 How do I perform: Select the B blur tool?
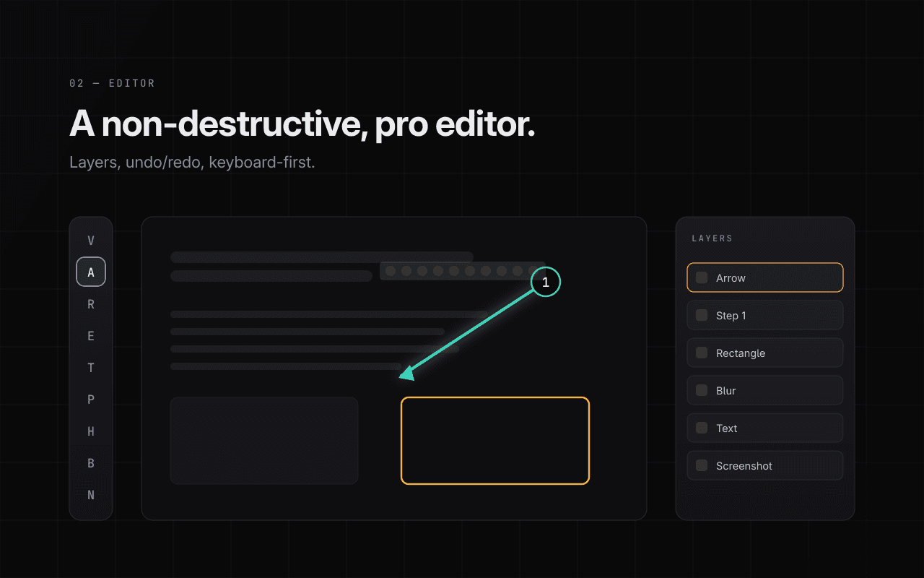[x=91, y=463]
